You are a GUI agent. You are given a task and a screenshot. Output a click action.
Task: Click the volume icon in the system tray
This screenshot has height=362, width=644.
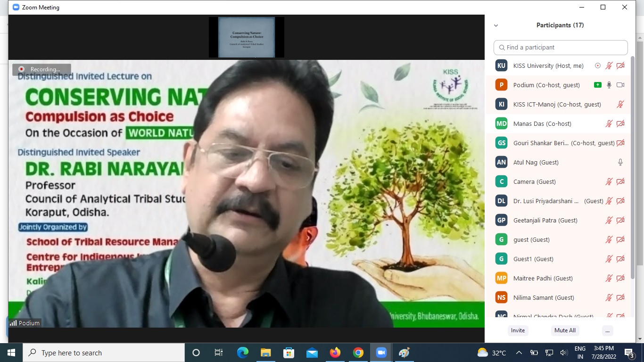tap(563, 353)
